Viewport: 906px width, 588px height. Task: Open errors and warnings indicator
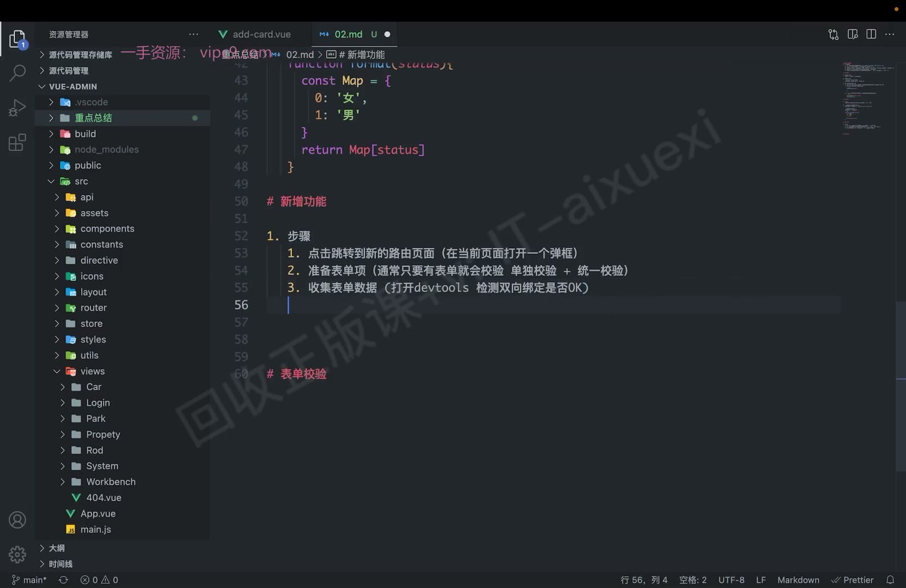click(99, 580)
